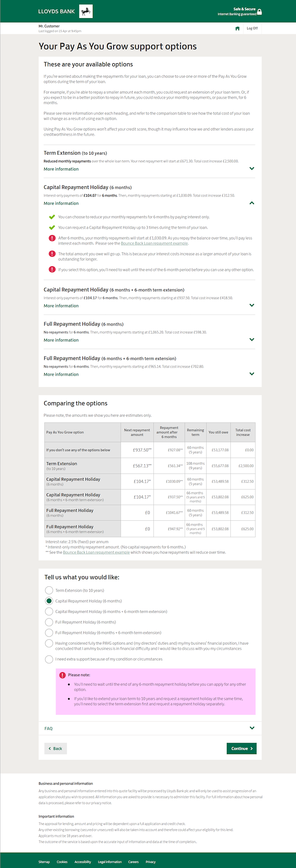This screenshot has width=296, height=868.
Task: Click the £947.92 repayment after 6 months cell
Action: [169, 528]
